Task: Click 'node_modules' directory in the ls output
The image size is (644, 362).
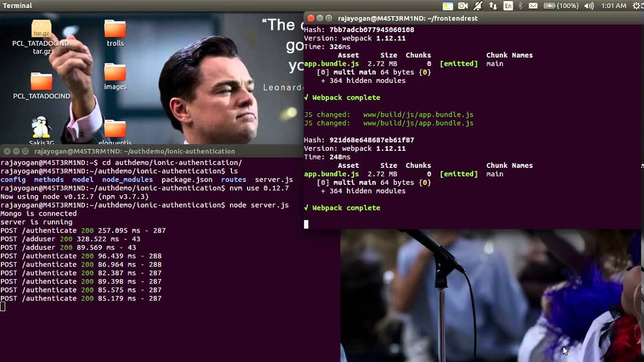Action: pyautogui.click(x=127, y=179)
